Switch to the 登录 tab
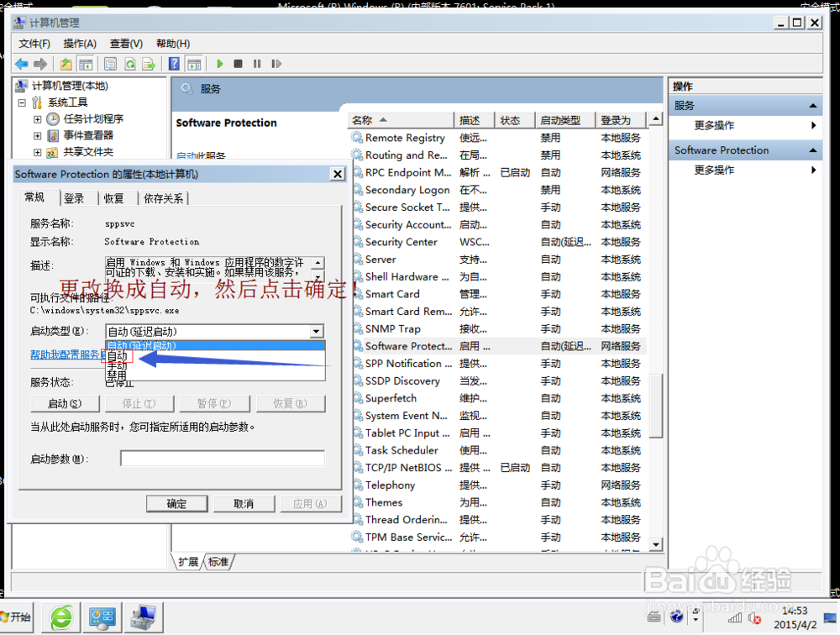Image resolution: width=840 pixels, height=635 pixels. [74, 198]
